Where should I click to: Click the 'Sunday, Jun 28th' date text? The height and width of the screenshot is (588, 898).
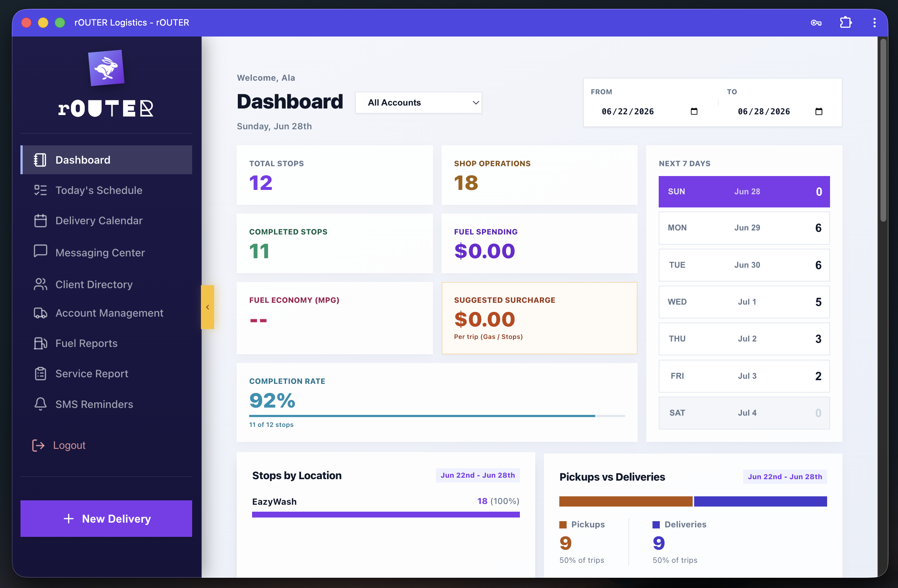click(x=274, y=126)
